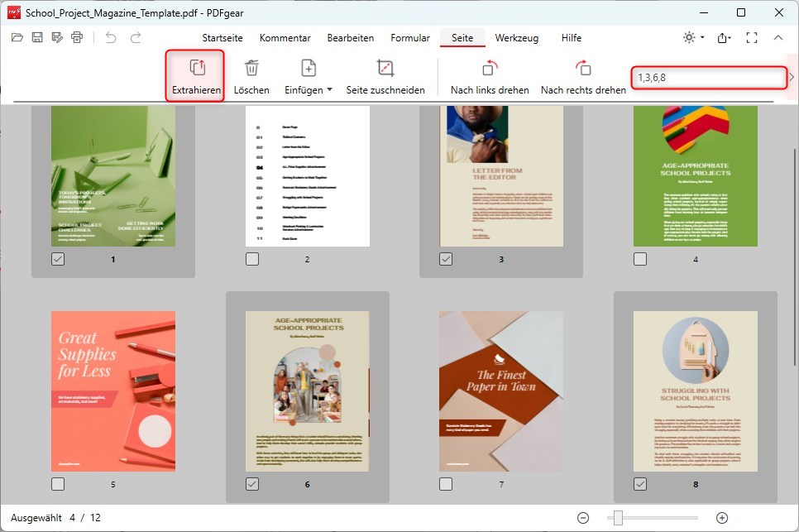This screenshot has width=799, height=532.
Task: Deselect the checkbox under page 6
Action: tap(251, 485)
